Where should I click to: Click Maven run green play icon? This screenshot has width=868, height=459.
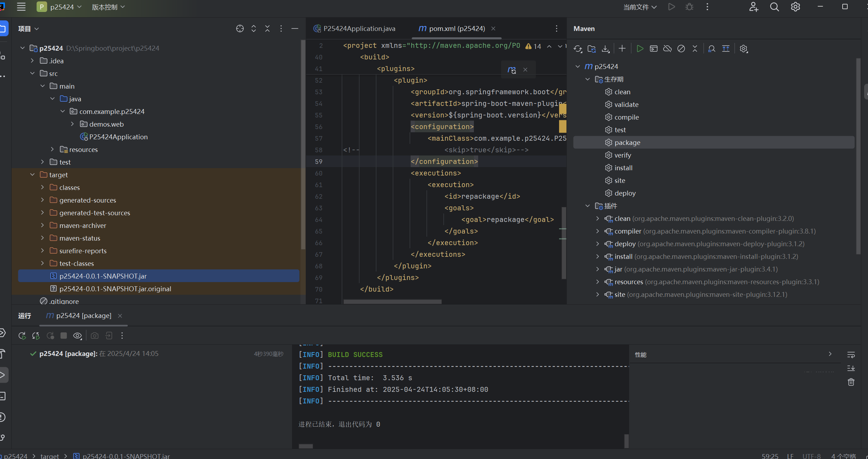(x=640, y=49)
